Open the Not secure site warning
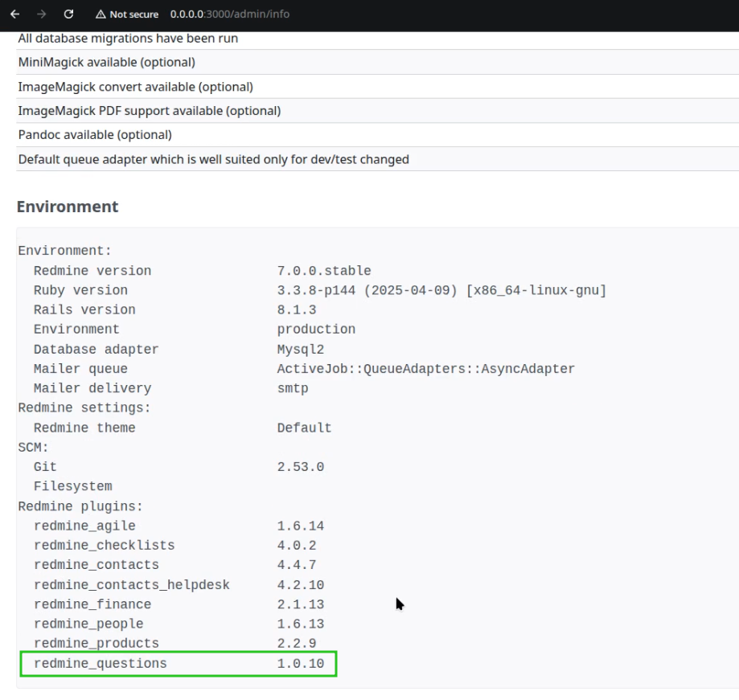739x700 pixels. click(x=127, y=14)
